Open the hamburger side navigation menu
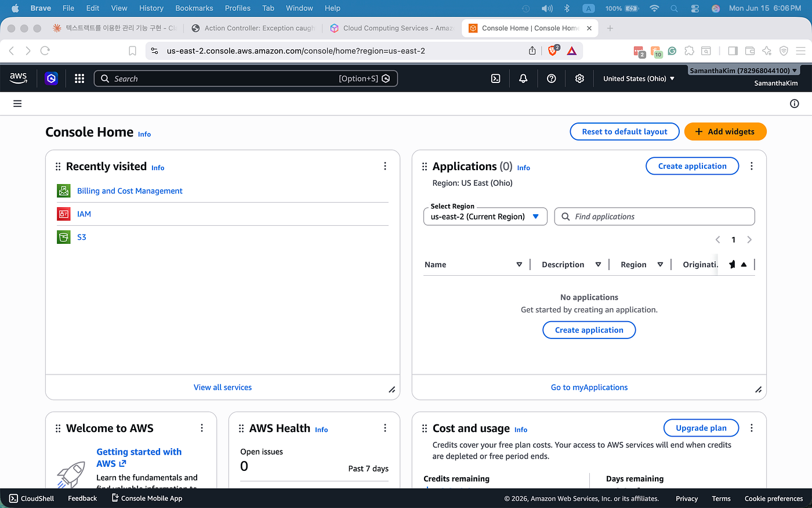The height and width of the screenshot is (508, 812). click(x=17, y=103)
